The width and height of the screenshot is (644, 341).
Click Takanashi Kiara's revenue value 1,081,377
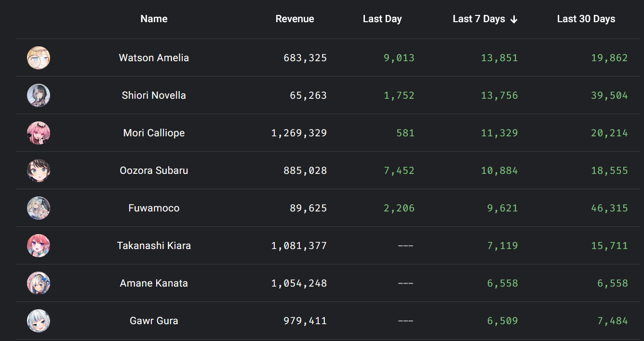tap(299, 246)
